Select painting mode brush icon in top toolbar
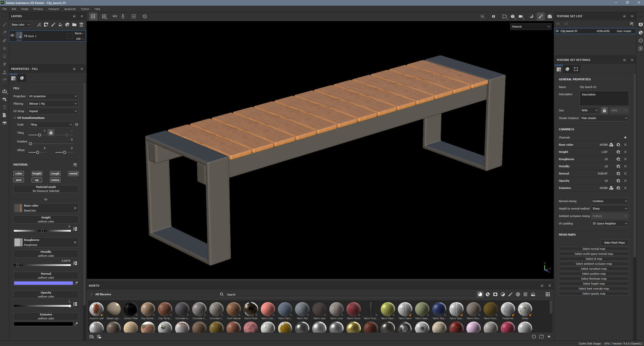Viewport: 644px width, 346px height. (x=540, y=16)
